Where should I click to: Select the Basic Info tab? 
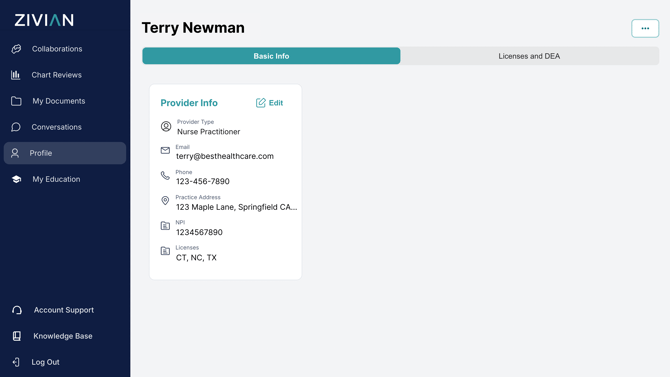[271, 56]
